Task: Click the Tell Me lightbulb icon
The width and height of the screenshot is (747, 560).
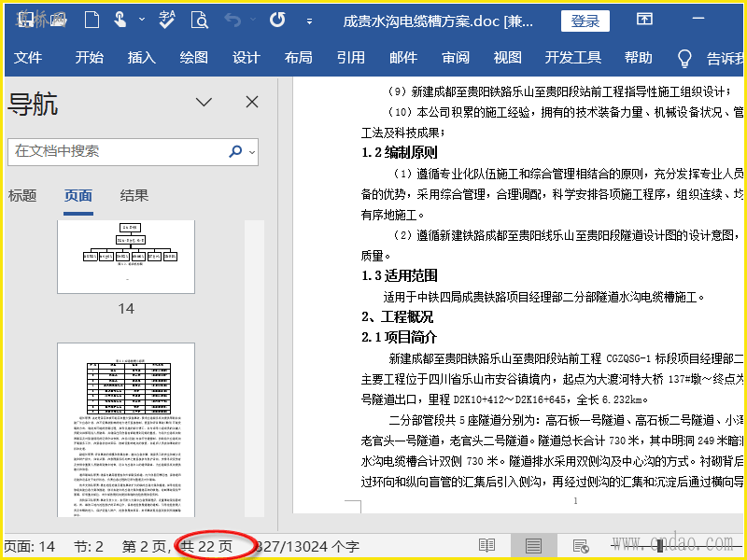Action: pos(684,58)
